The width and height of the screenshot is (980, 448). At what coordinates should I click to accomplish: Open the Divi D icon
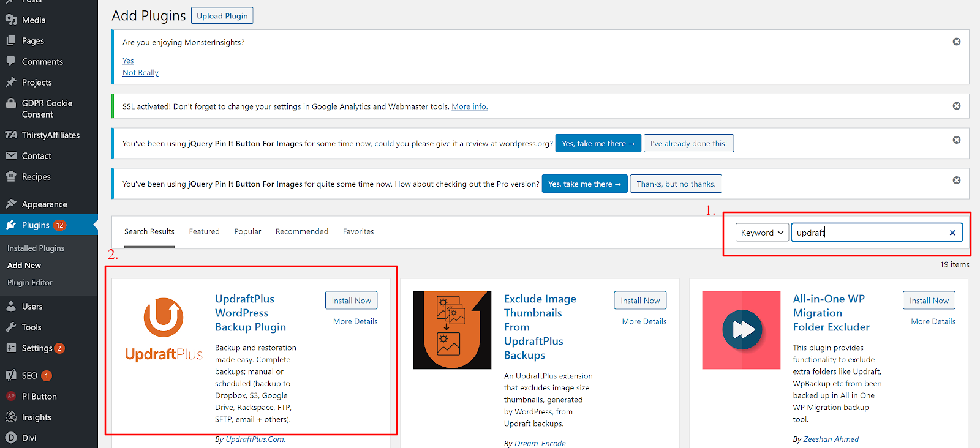(x=11, y=438)
